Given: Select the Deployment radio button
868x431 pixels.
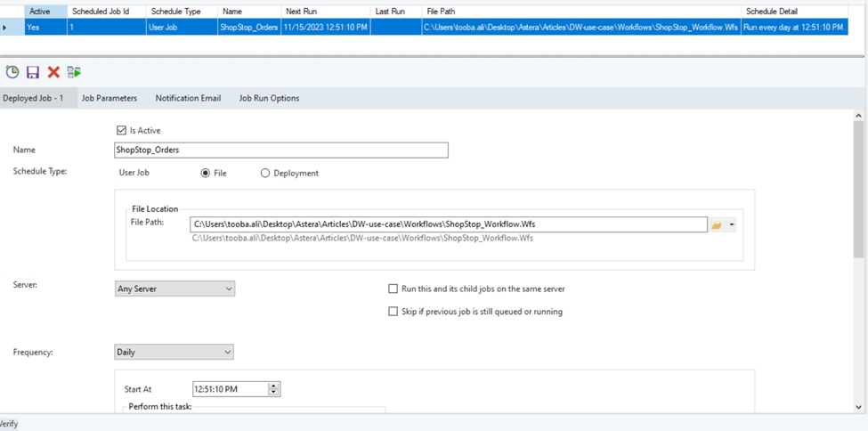Looking at the screenshot, I should pos(265,174).
